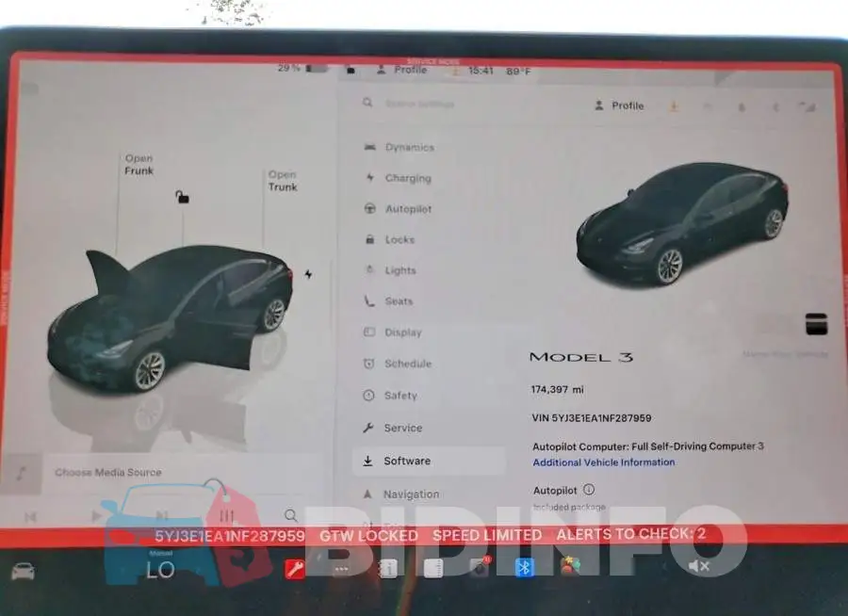Tap the notifications bell icon in settings header
The height and width of the screenshot is (616, 848).
pos(742,107)
